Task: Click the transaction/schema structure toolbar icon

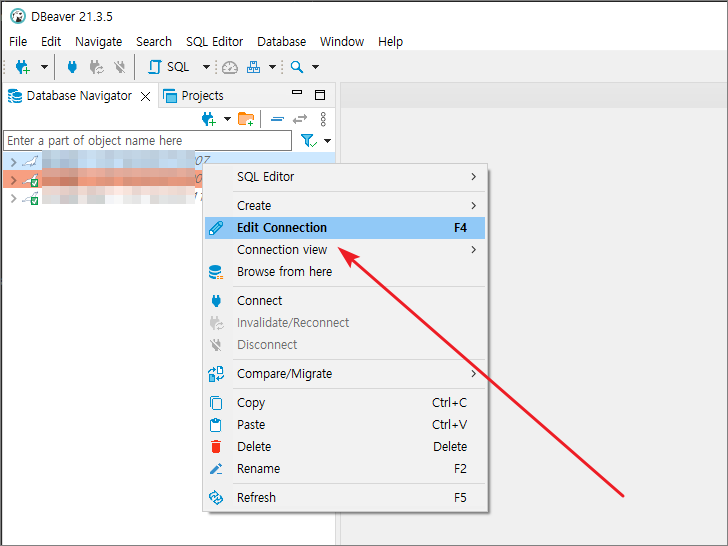Action: [254, 67]
